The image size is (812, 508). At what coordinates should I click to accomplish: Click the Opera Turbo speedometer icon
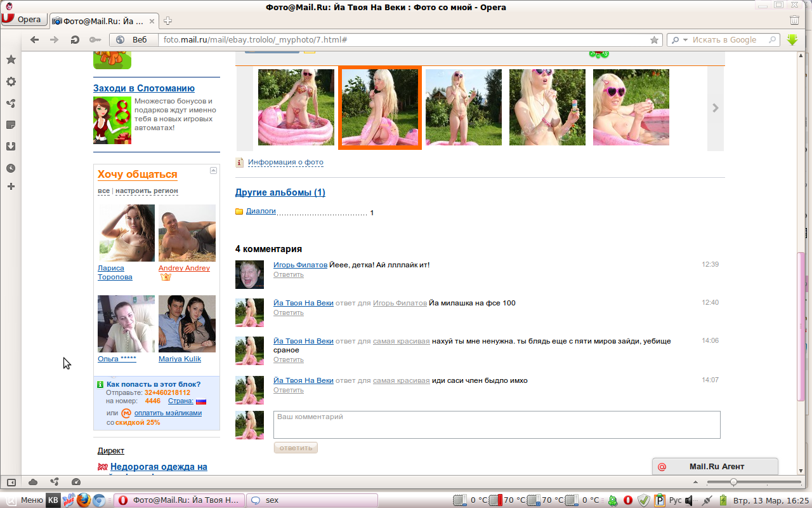(76, 482)
